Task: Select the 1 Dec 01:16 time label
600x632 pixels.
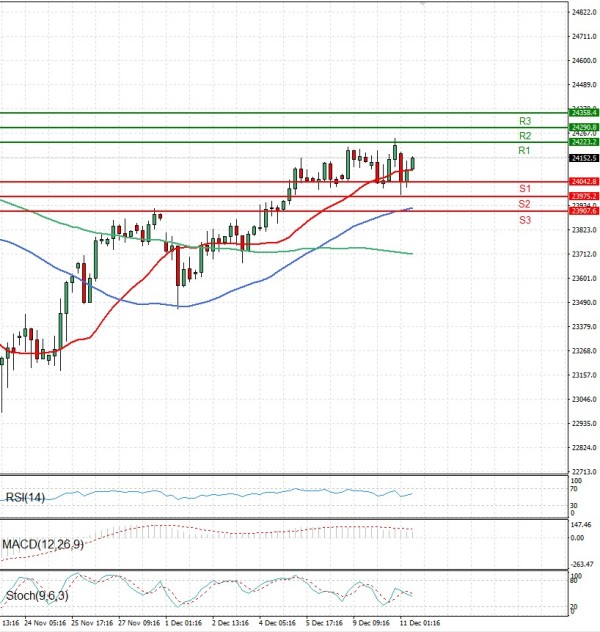Action: 184,621
